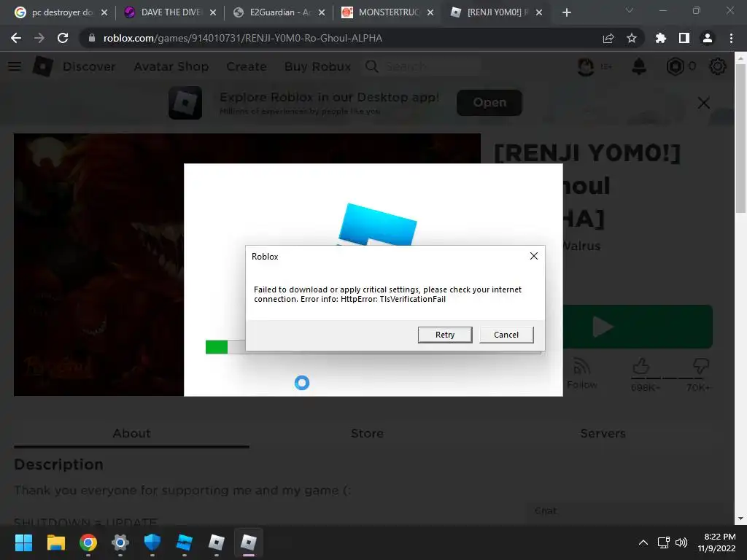This screenshot has width=747, height=560.
Task: Select the About tab
Action: tap(131, 434)
